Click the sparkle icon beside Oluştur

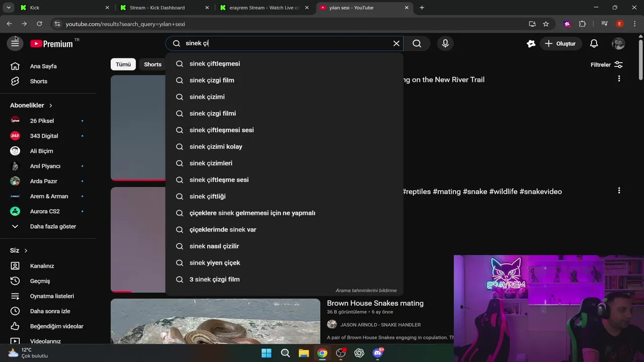pyautogui.click(x=531, y=44)
